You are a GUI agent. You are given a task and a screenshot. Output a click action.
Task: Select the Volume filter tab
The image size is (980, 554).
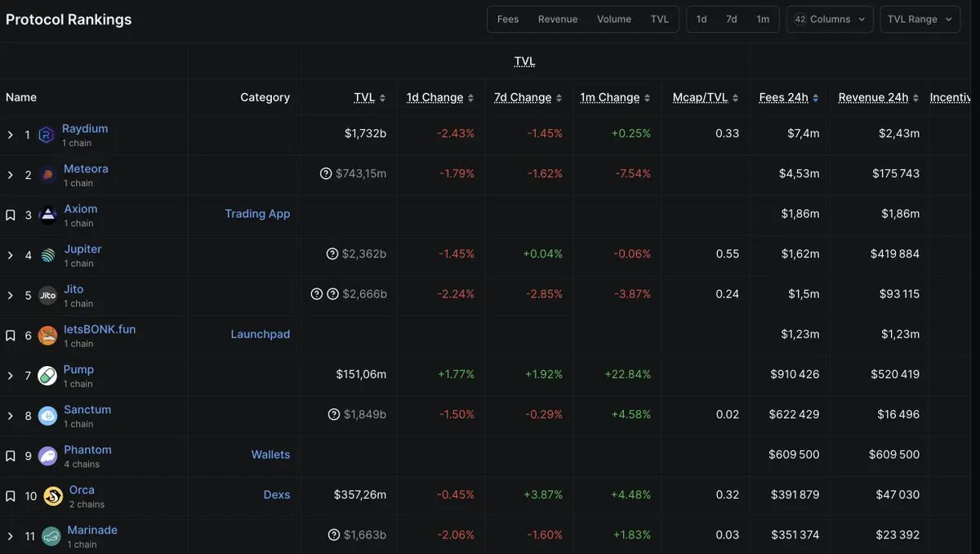tap(614, 20)
